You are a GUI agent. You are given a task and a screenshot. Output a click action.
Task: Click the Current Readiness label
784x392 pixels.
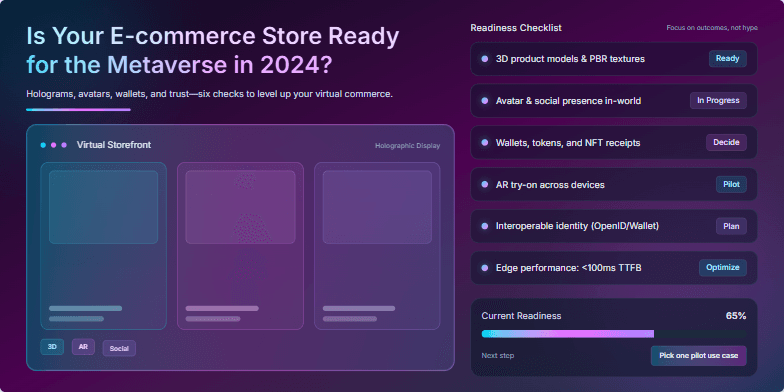(521, 316)
